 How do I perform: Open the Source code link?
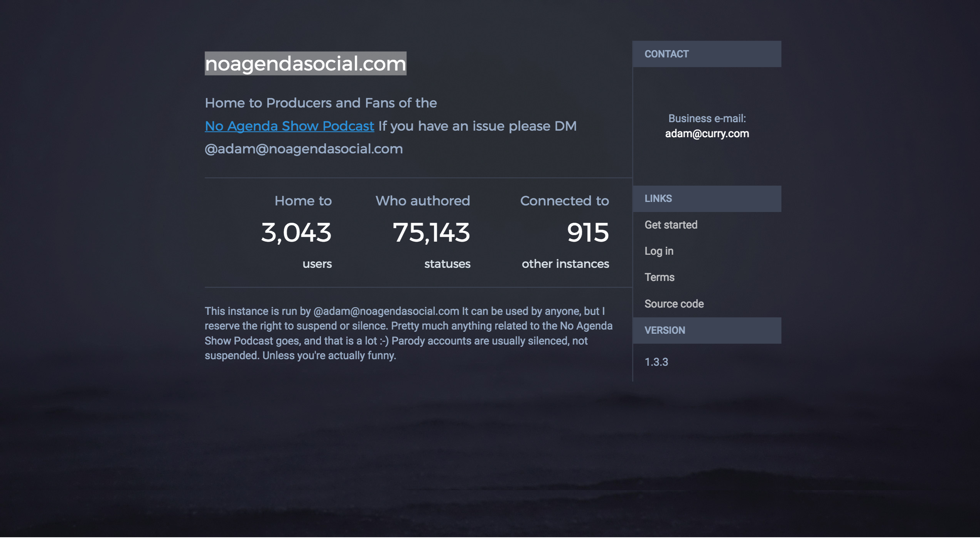[674, 304]
